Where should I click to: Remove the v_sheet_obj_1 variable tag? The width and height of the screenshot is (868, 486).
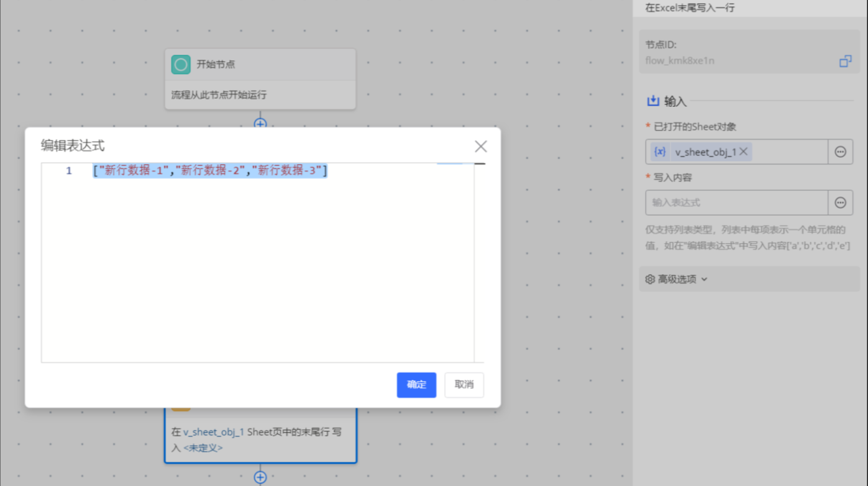(743, 152)
